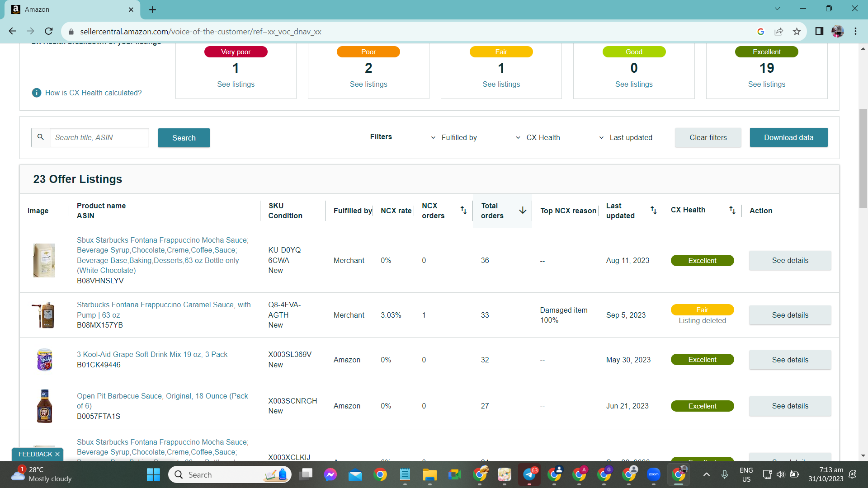See listings rated Good
The height and width of the screenshot is (488, 868).
[634, 84]
